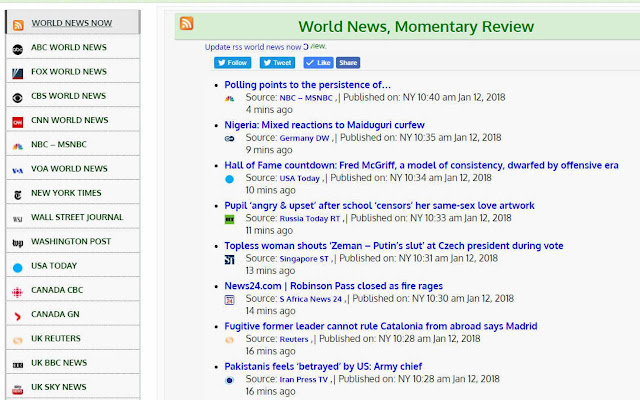Viewport: 640px width, 400px height.
Task: Click the ABC logo icon in sidebar
Action: tap(18, 50)
